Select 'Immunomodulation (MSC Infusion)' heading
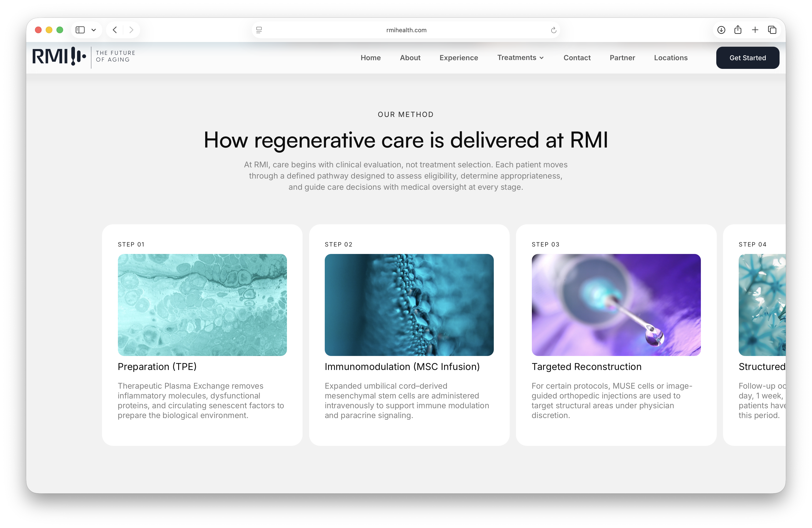This screenshot has height=528, width=812. pos(402,367)
